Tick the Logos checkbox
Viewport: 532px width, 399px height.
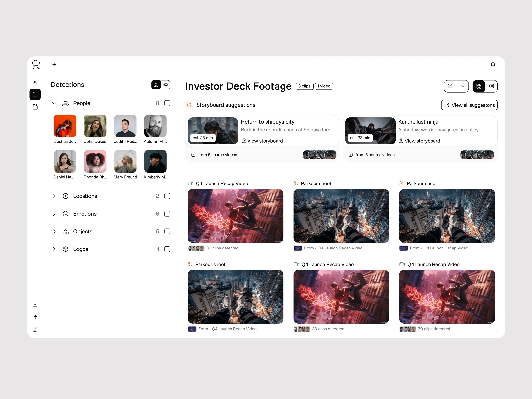(167, 249)
